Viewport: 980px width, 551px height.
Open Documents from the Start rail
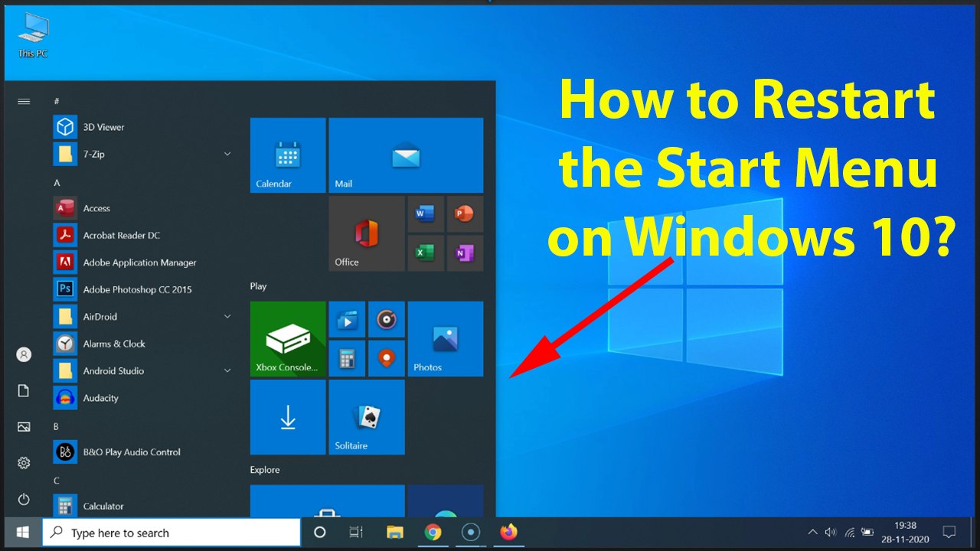pyautogui.click(x=24, y=390)
